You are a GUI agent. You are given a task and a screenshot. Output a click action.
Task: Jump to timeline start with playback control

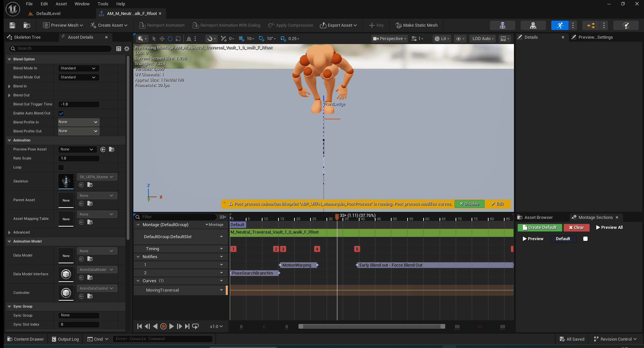coord(139,326)
